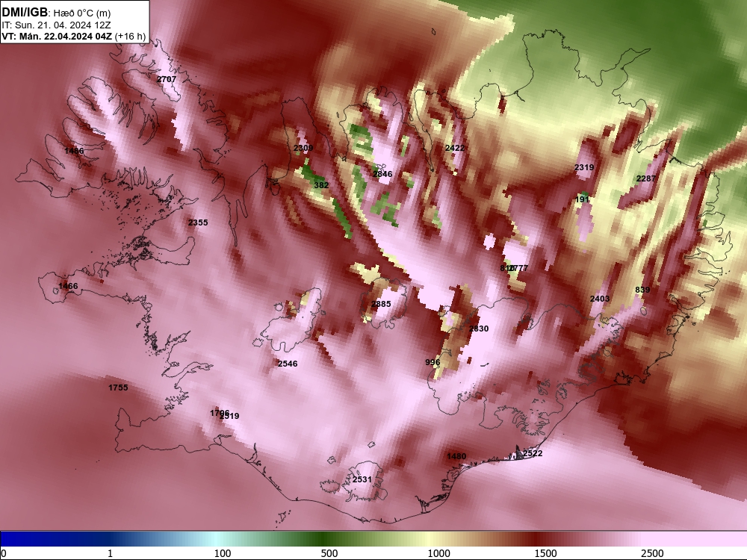The width and height of the screenshot is (747, 560).
Task: Click the 1500 tick label on the color scale
Action: click(545, 553)
